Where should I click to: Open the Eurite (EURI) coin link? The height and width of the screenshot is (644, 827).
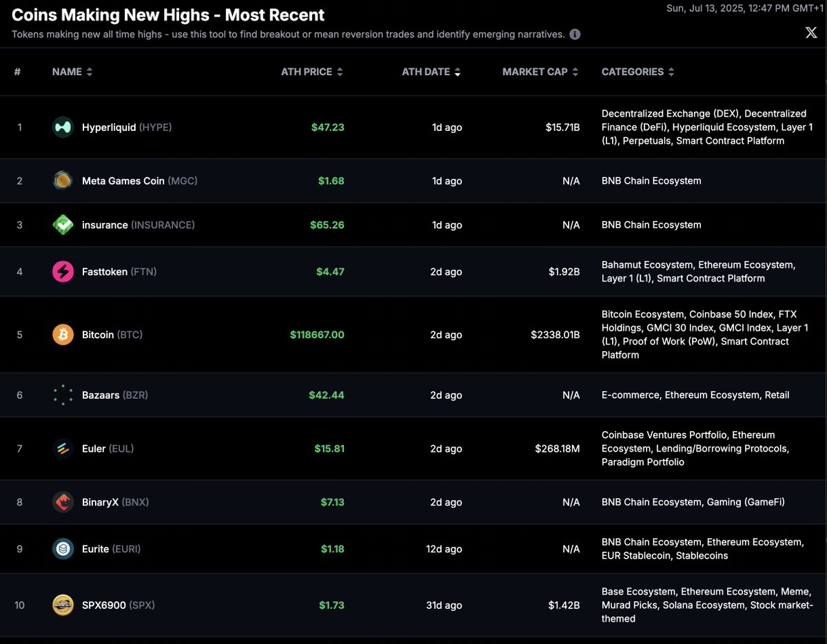pyautogui.click(x=112, y=549)
